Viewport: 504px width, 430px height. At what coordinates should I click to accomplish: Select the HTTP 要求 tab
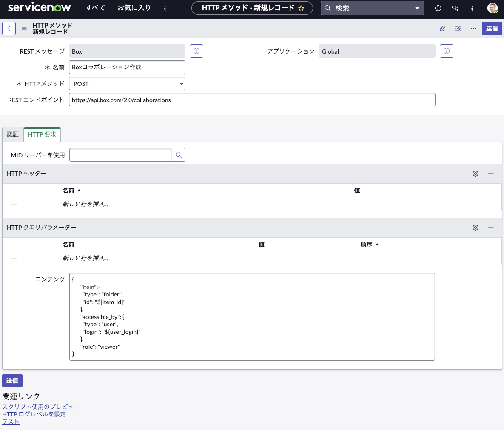click(42, 134)
